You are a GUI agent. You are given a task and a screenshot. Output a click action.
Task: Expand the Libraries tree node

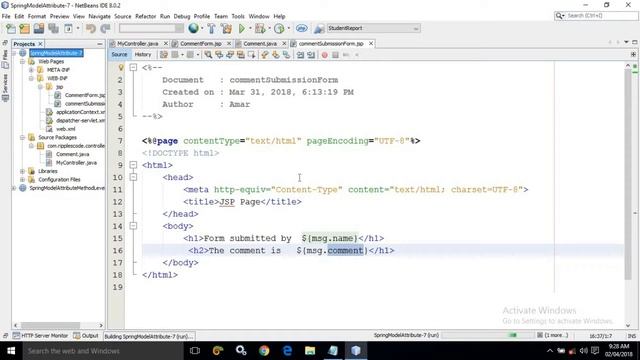pyautogui.click(x=22, y=171)
